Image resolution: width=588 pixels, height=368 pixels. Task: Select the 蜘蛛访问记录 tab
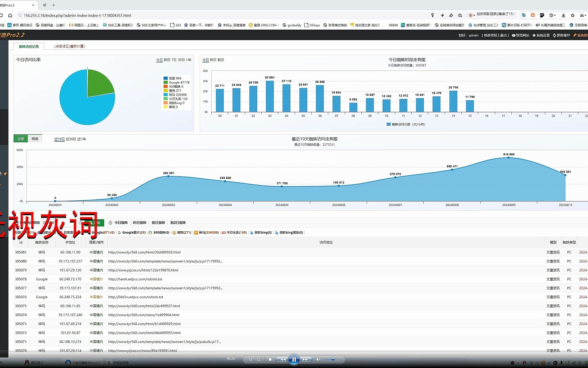tap(29, 46)
